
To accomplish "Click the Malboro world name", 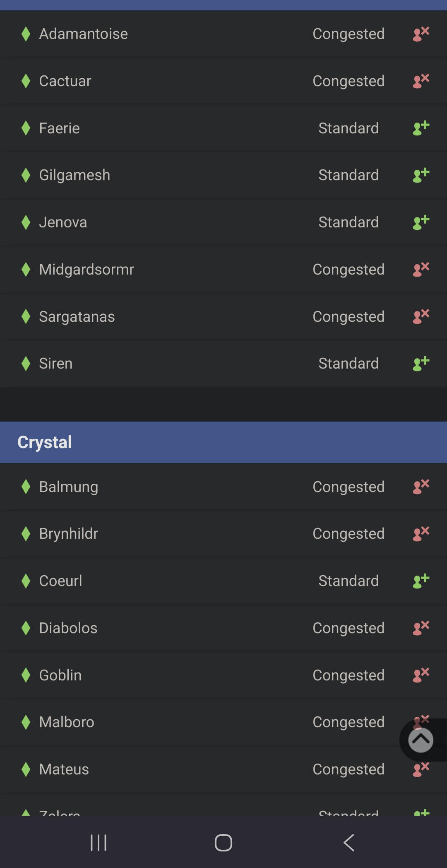I will [x=67, y=722].
